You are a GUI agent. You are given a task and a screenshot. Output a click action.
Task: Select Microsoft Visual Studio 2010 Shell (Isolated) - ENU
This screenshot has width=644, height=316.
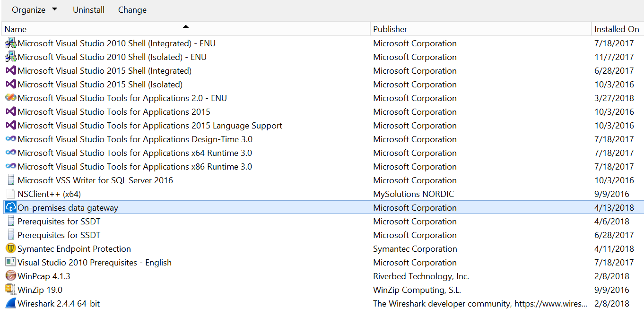click(112, 57)
